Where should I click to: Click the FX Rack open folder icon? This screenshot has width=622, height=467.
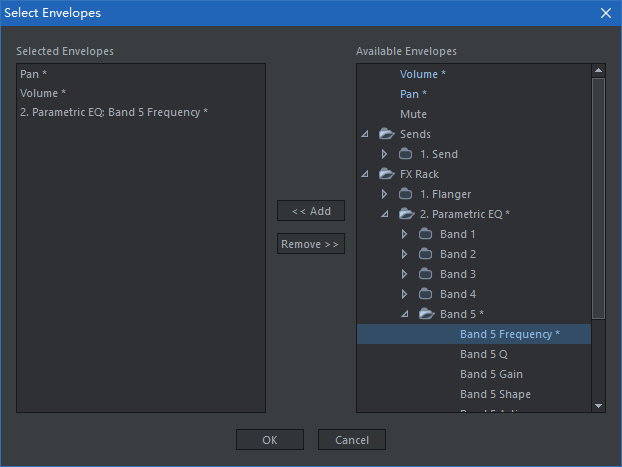click(x=386, y=174)
